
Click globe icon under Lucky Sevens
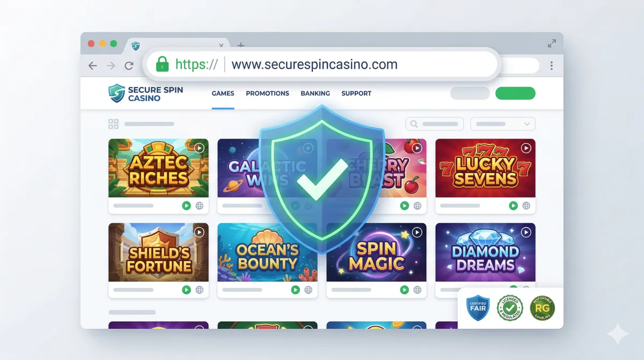(526, 205)
